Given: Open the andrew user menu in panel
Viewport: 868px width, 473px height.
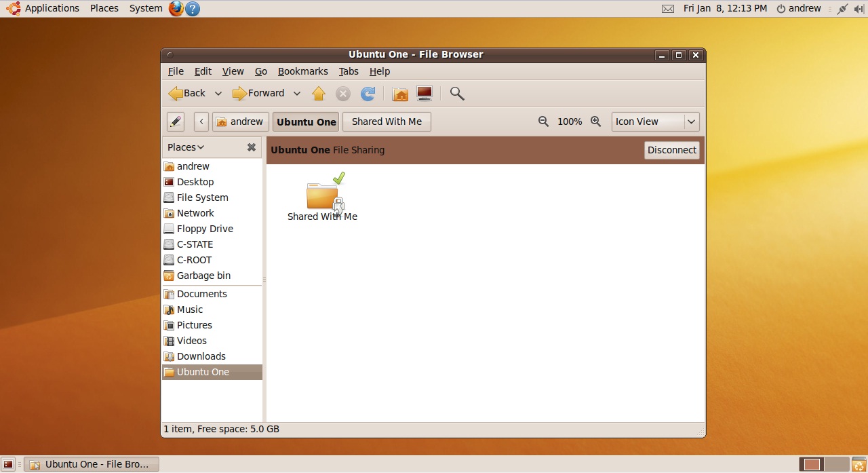Looking at the screenshot, I should coord(799,9).
